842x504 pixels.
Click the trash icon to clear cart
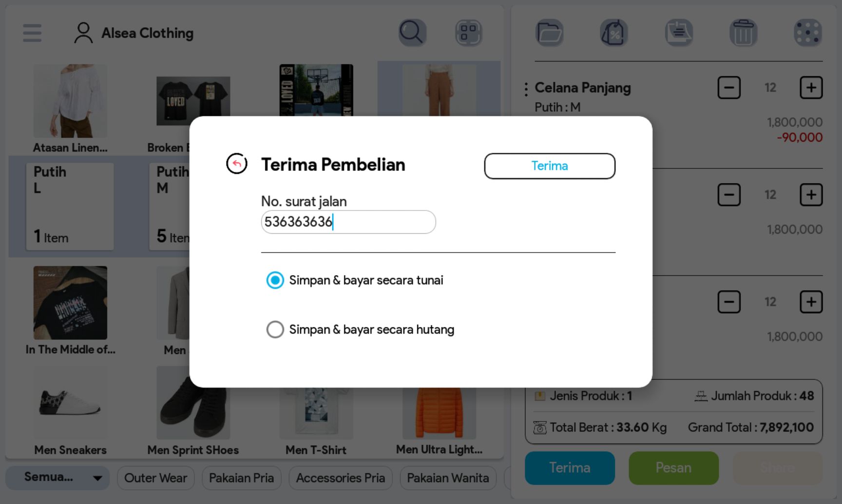point(743,33)
